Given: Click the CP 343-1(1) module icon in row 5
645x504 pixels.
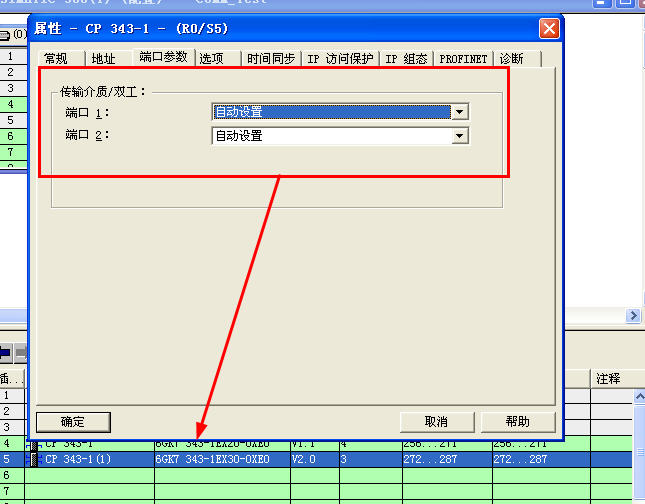Looking at the screenshot, I should 34,460.
